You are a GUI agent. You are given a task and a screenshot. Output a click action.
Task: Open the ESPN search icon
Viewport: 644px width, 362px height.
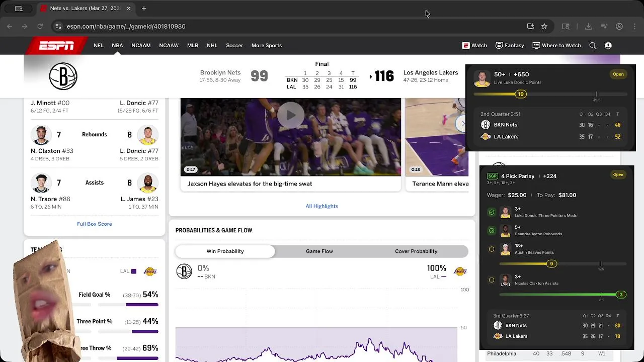pyautogui.click(x=593, y=45)
